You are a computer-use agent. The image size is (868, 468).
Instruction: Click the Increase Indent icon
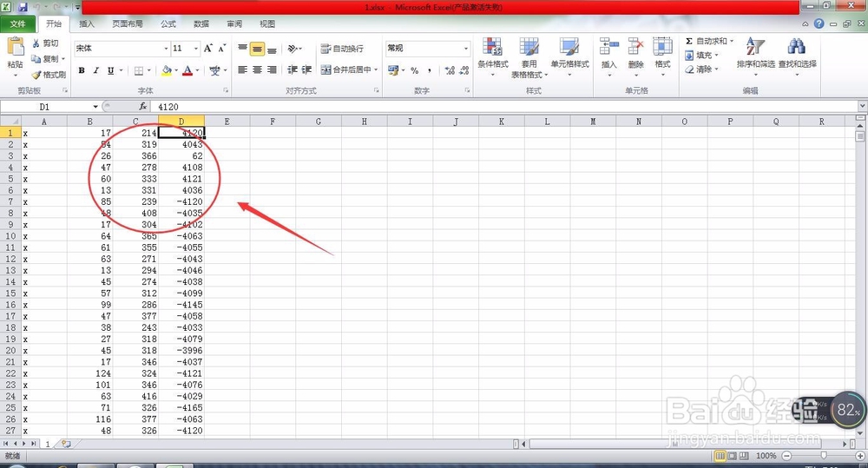coord(306,69)
